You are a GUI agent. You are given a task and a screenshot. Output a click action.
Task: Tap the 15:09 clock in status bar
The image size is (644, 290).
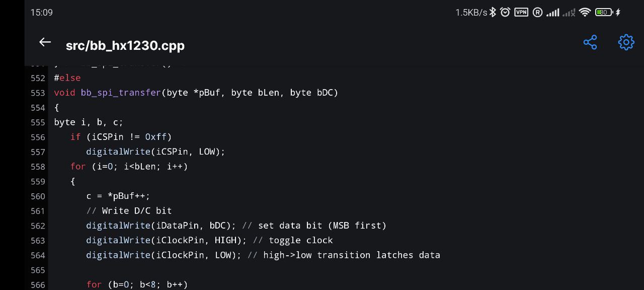click(41, 12)
